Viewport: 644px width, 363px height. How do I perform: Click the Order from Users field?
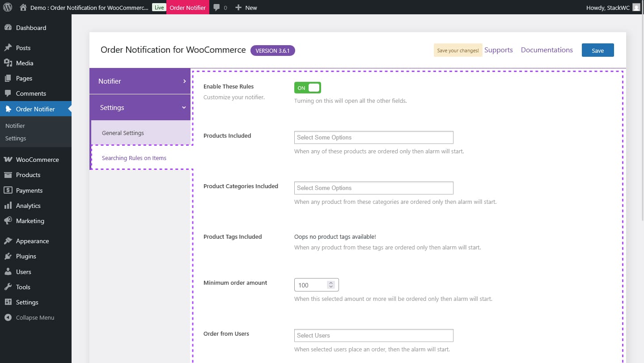point(373,335)
